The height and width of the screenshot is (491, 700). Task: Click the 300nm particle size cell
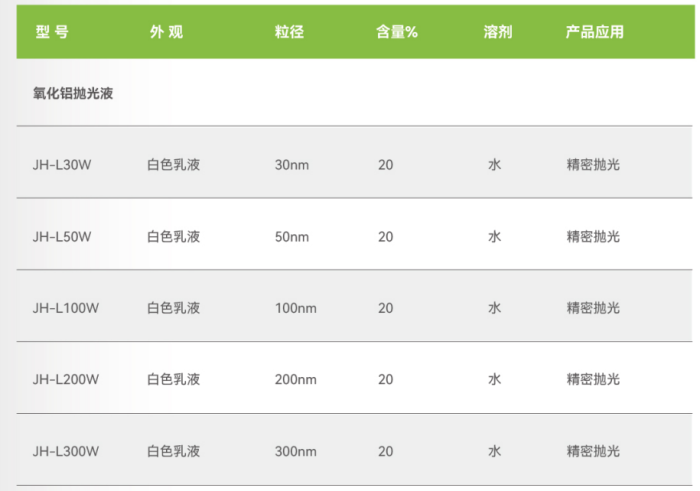point(295,451)
